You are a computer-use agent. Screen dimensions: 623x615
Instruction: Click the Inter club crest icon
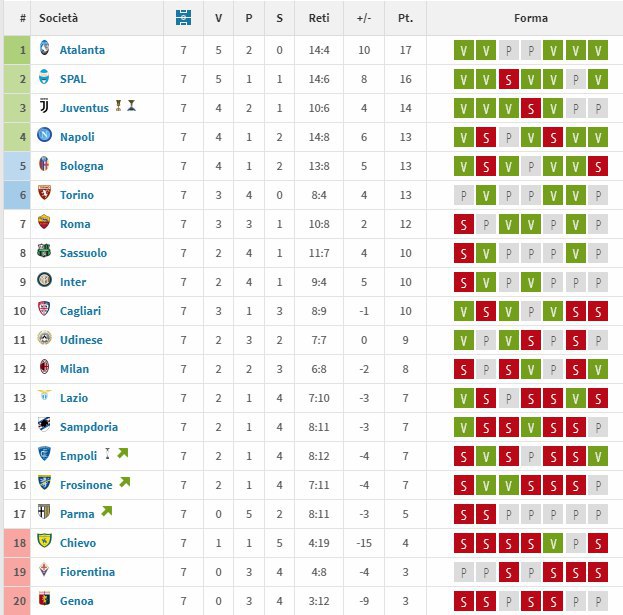click(x=44, y=282)
